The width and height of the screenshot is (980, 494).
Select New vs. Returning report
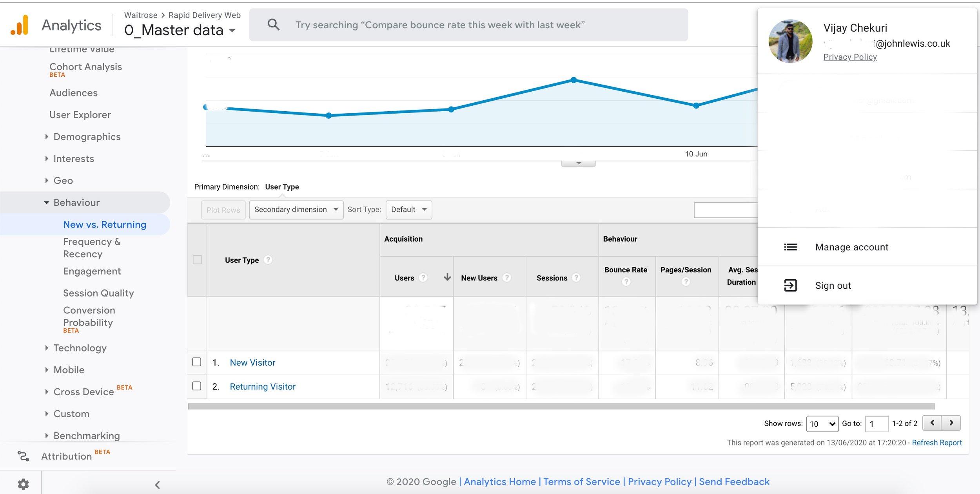105,224
